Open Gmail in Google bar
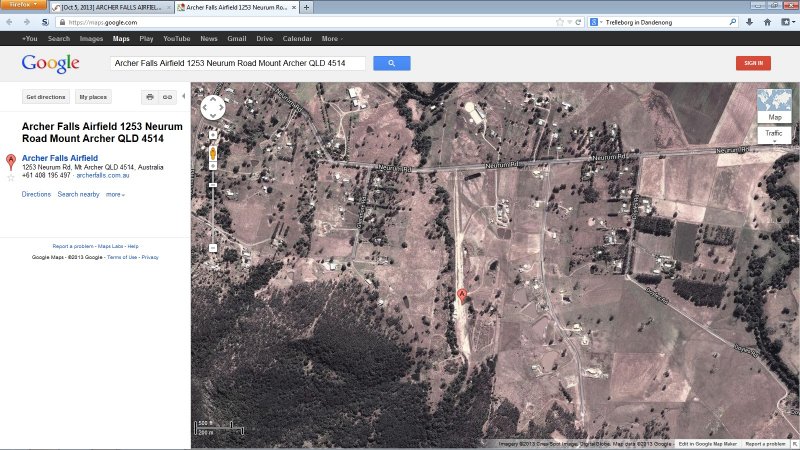 237,39
